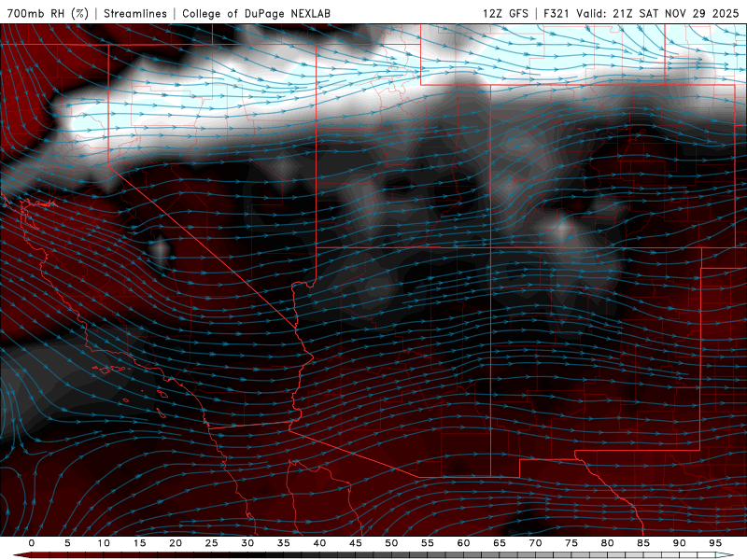Click the '70' label on the color scale
Screen dimensions: 747x560
pyautogui.click(x=535, y=543)
